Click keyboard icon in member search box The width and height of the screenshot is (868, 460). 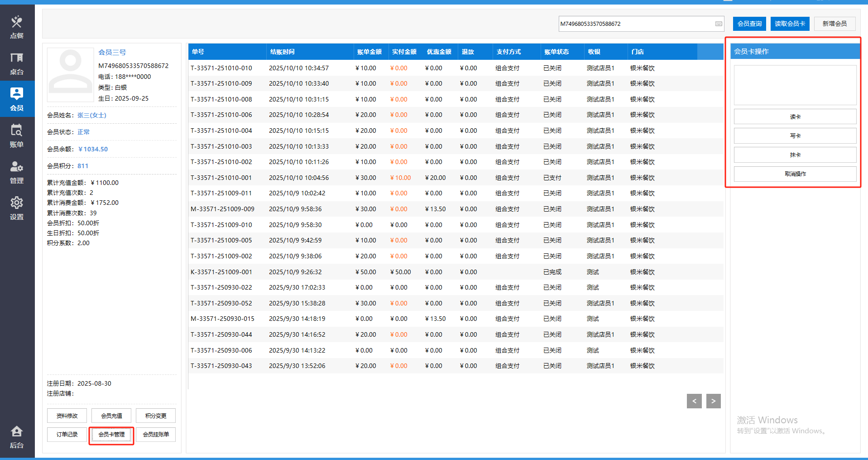(x=719, y=24)
